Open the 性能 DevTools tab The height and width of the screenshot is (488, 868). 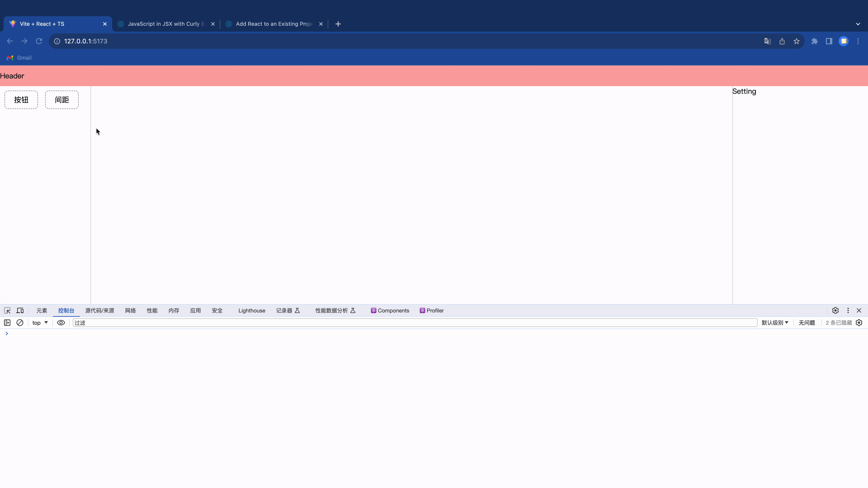[x=152, y=311]
